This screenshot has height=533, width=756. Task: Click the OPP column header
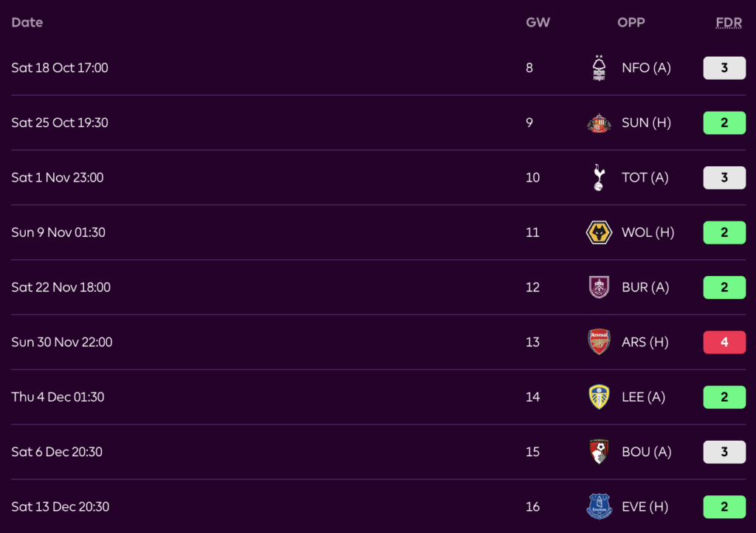point(631,22)
